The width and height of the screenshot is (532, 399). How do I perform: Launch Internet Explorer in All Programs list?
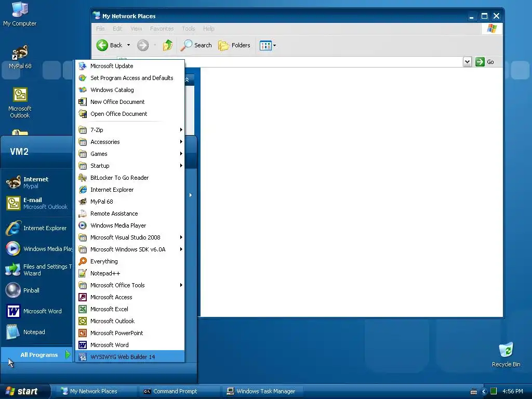coord(130,190)
